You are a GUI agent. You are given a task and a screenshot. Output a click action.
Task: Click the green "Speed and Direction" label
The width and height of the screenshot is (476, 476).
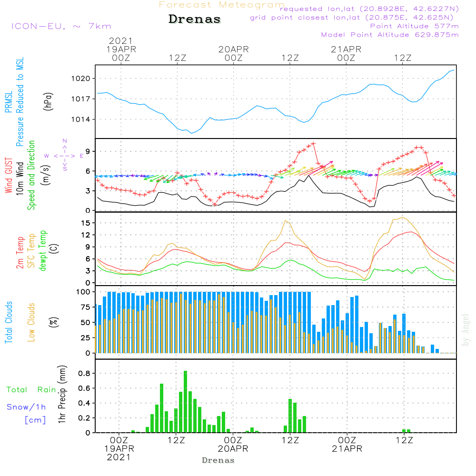tap(31, 175)
